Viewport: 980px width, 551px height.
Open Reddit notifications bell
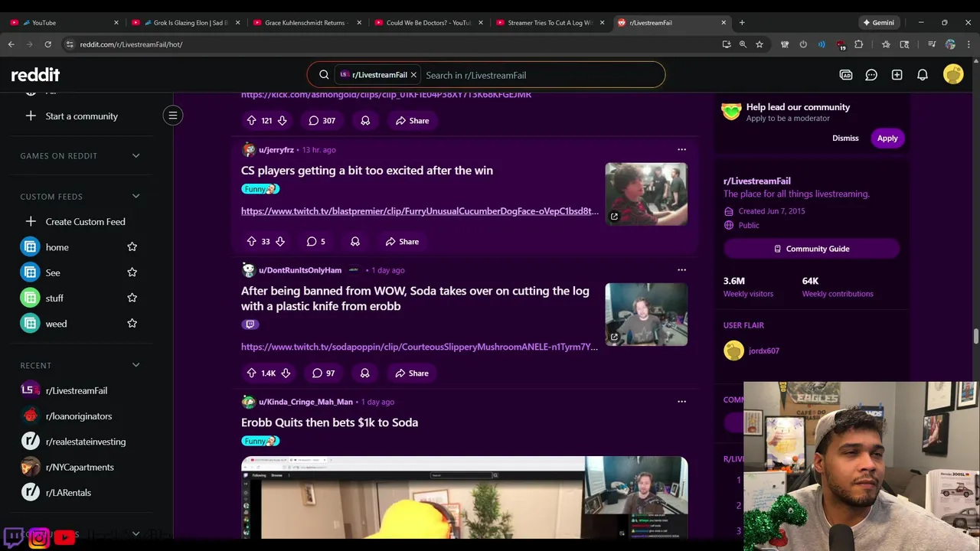click(923, 75)
